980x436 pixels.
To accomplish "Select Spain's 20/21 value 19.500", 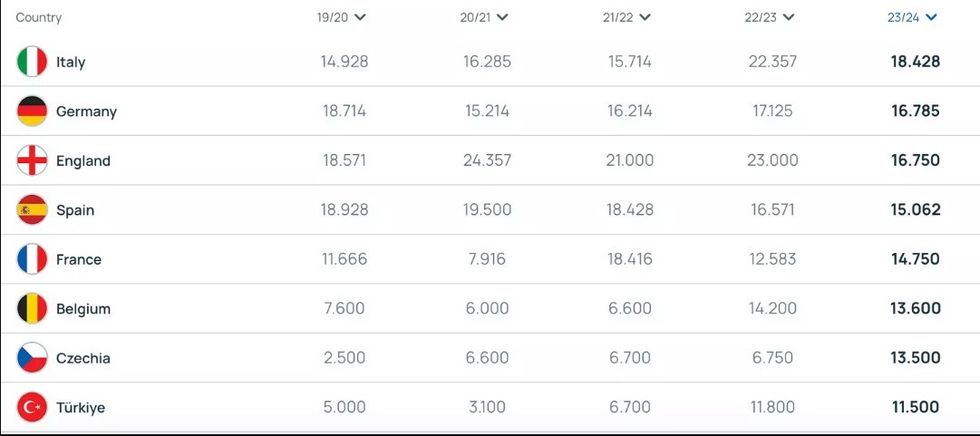I will pyautogui.click(x=487, y=210).
